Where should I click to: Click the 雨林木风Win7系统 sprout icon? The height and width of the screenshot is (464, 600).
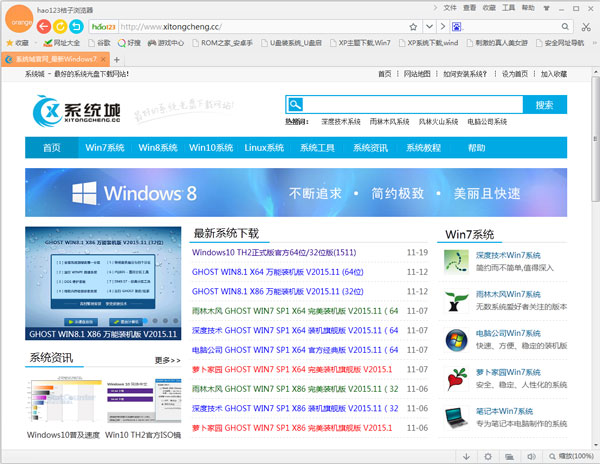click(x=456, y=301)
